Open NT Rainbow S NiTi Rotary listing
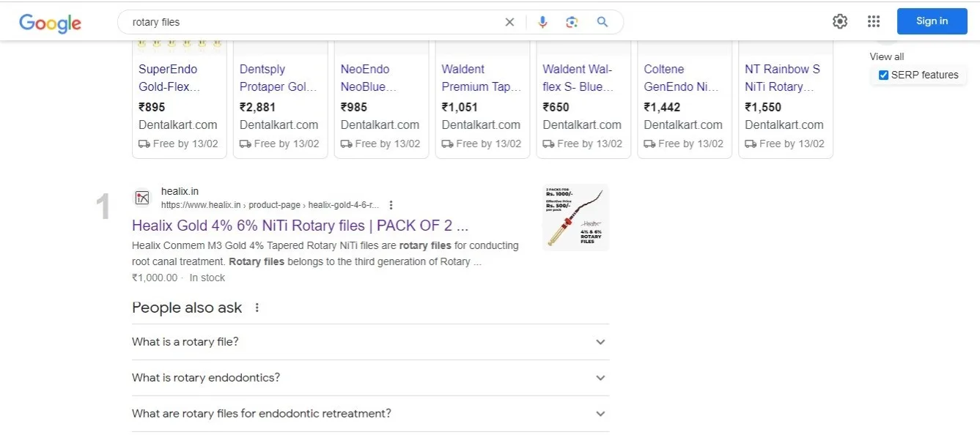 [782, 78]
